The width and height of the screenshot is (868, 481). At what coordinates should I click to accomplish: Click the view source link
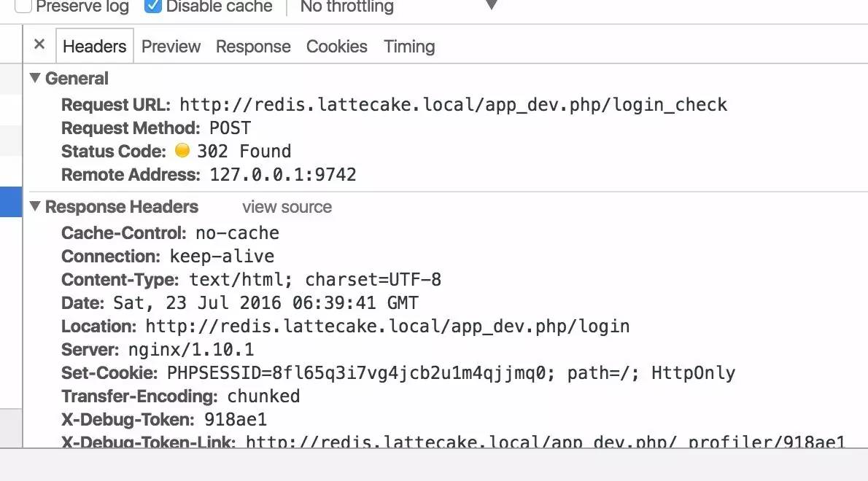(287, 207)
